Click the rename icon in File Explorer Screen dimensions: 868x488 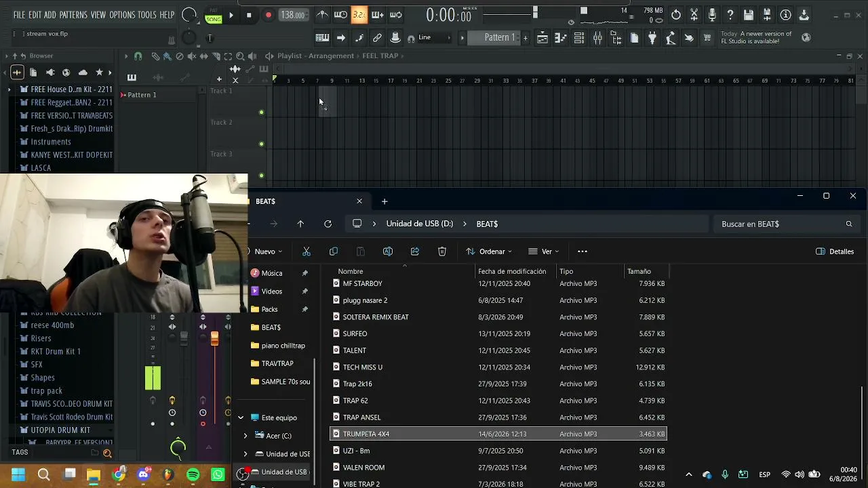coord(388,251)
